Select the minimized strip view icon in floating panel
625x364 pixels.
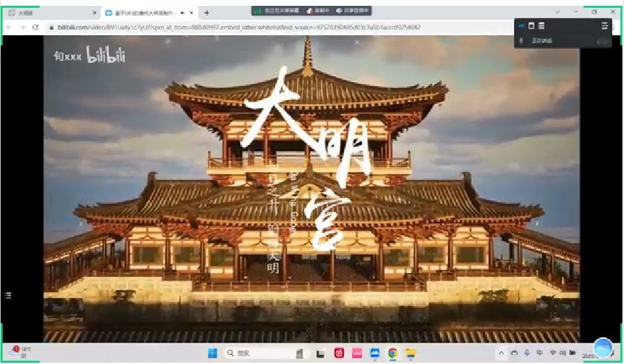pyautogui.click(x=521, y=25)
